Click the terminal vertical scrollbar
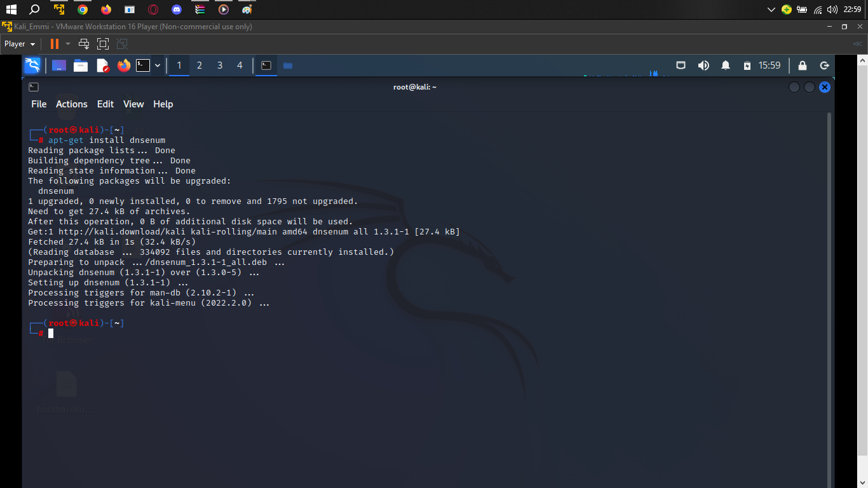This screenshot has width=868, height=488. click(x=829, y=300)
